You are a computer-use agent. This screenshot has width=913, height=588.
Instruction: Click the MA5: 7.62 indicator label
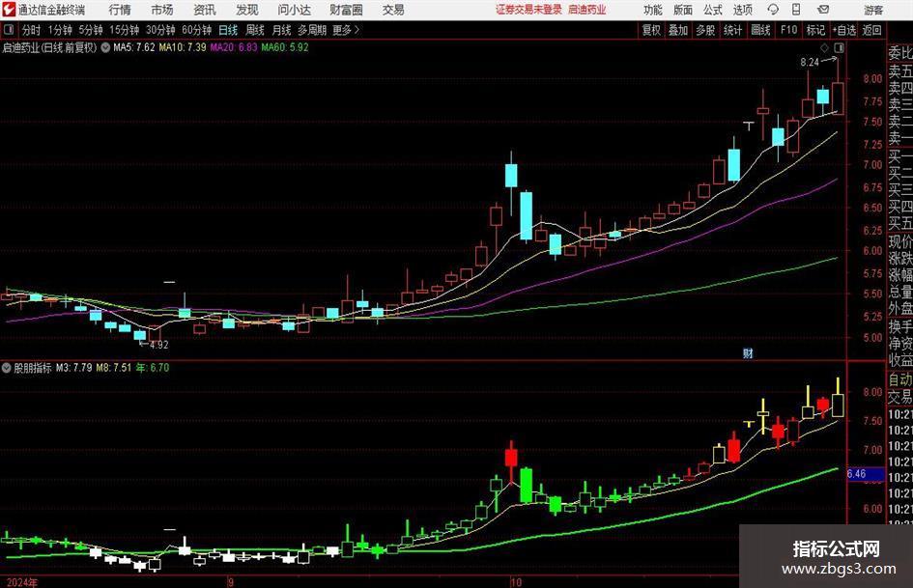[134, 47]
